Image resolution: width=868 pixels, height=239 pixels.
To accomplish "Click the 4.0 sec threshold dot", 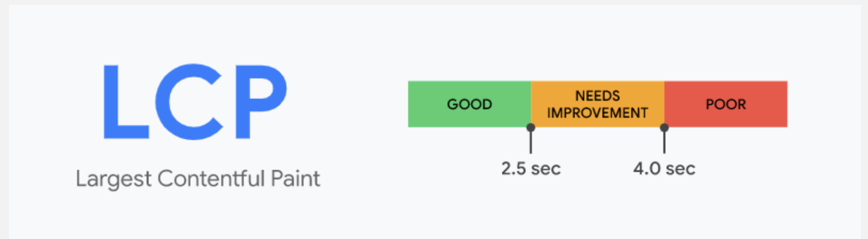I will coord(665,128).
